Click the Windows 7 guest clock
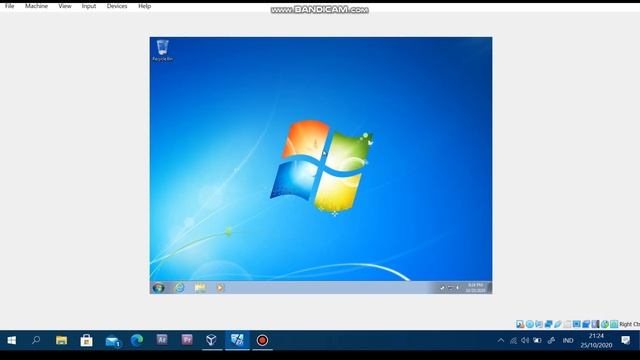The image size is (640, 360). click(476, 288)
